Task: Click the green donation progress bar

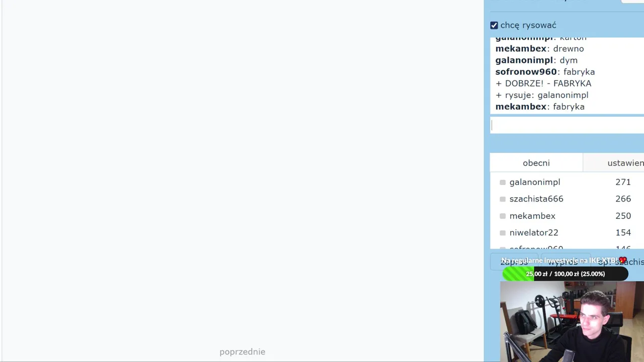Action: 565,274
